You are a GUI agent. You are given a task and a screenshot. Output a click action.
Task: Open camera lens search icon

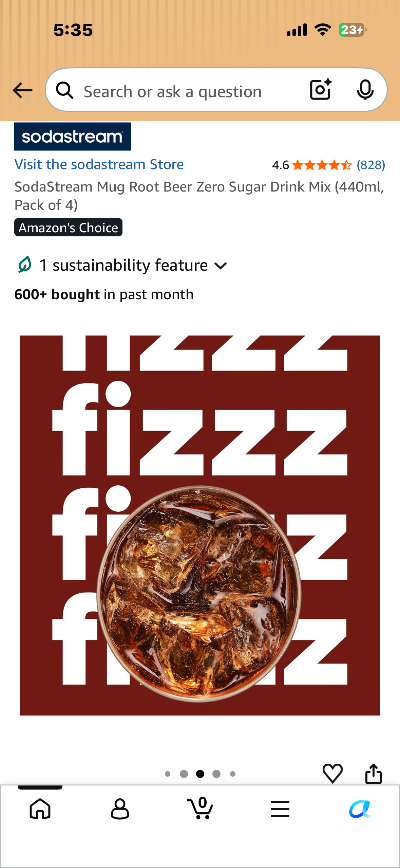pos(321,90)
